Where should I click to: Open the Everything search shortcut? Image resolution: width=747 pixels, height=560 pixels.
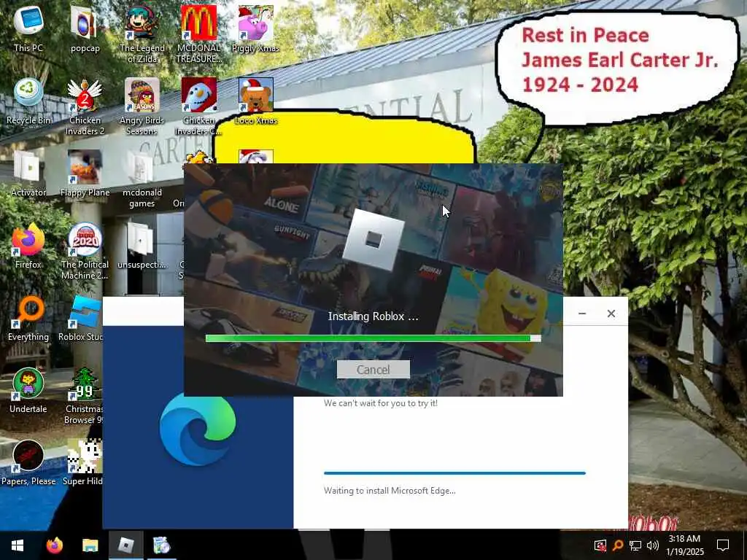28,318
